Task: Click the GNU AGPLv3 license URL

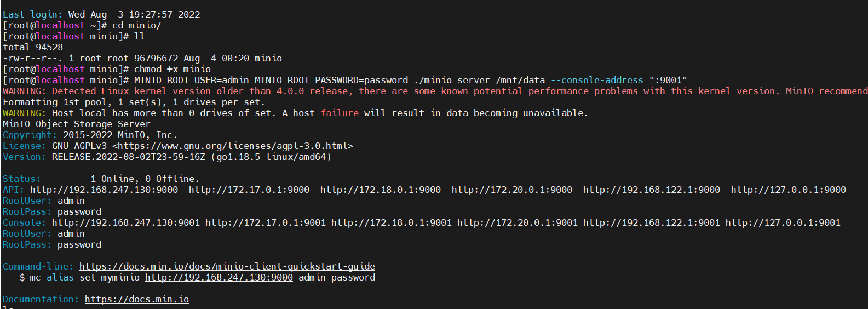Action: click(x=233, y=146)
